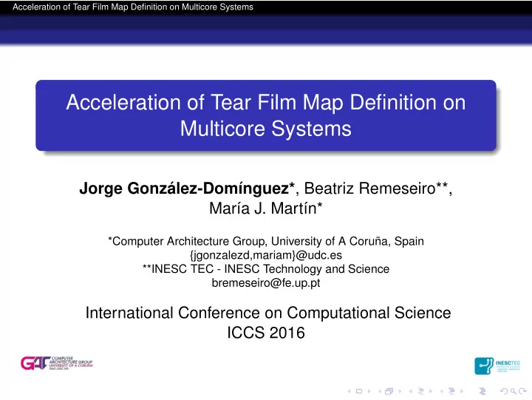Click the go-back curved arrow symbol
The height and width of the screenshot is (400, 532).
coord(504,391)
